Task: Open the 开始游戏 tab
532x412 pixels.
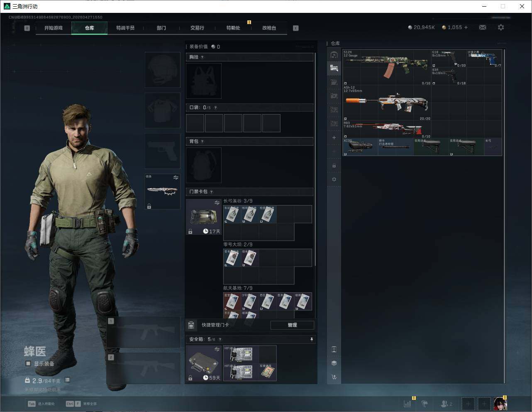Action: click(54, 28)
